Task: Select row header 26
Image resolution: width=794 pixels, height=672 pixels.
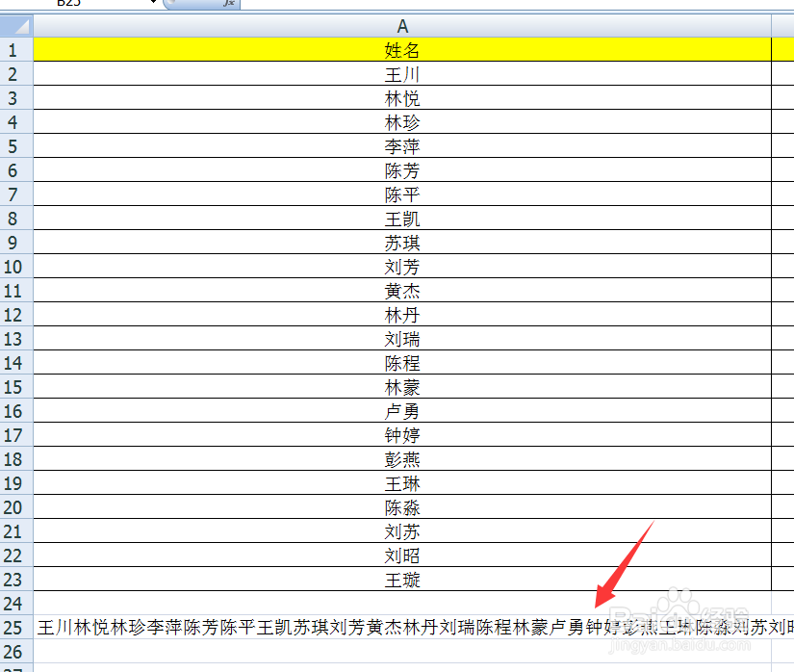Action: click(16, 651)
